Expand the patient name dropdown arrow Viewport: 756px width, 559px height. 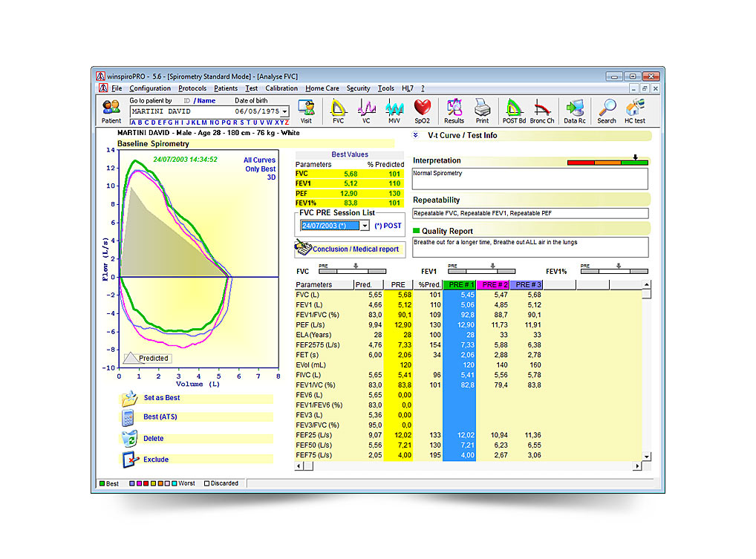(286, 111)
